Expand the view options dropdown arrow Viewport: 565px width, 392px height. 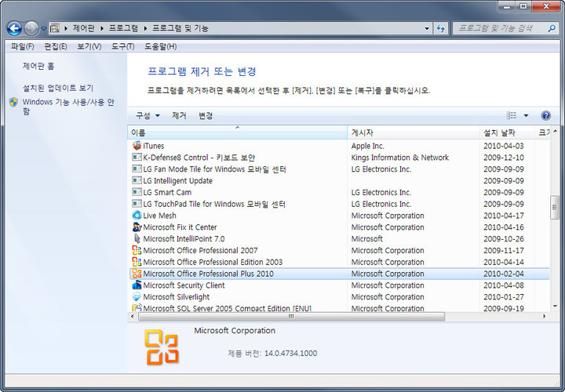(526, 115)
